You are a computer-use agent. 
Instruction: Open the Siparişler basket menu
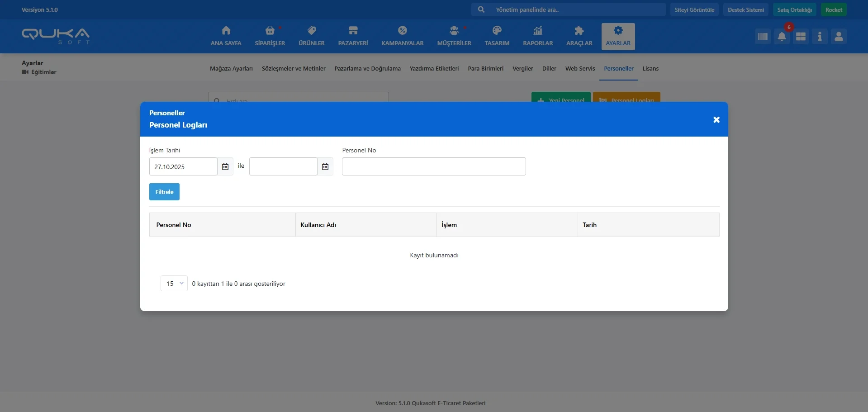click(270, 36)
